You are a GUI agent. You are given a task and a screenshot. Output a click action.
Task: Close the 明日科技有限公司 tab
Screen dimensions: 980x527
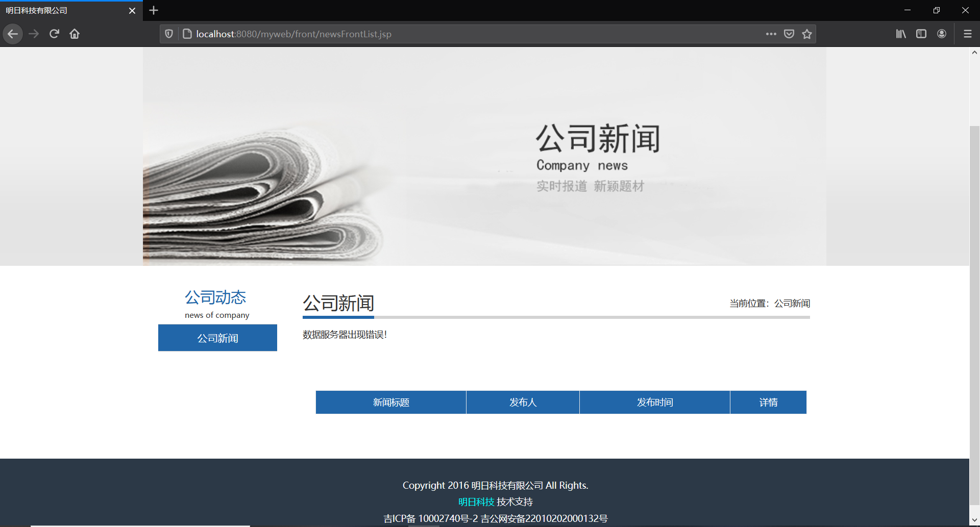[132, 11]
